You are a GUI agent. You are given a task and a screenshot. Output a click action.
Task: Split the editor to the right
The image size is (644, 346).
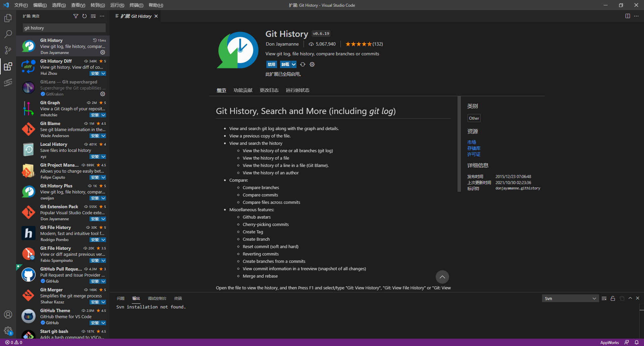(x=628, y=16)
